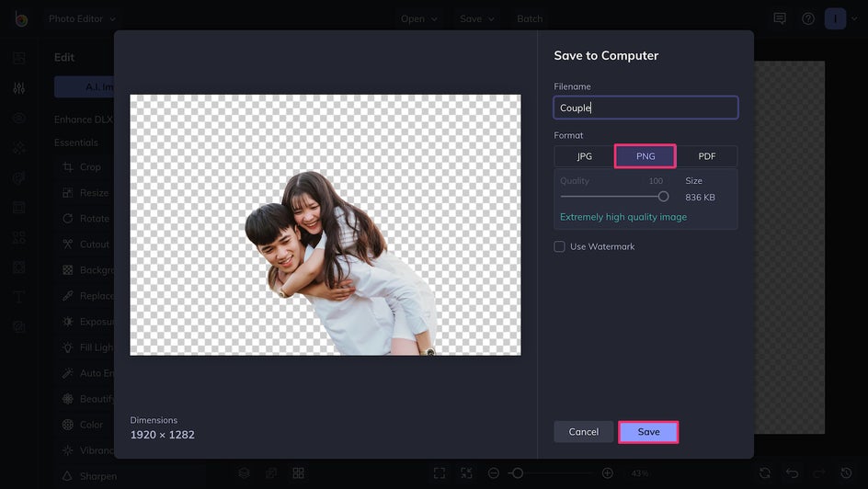Viewport: 868px width, 489px height.
Task: Adjust the bottom zoom slider handle
Action: click(x=518, y=473)
